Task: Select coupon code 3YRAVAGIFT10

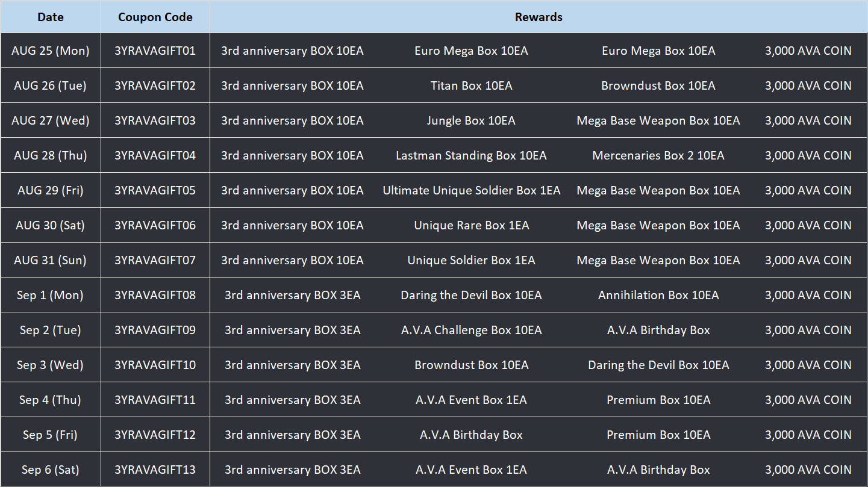Action: point(155,365)
